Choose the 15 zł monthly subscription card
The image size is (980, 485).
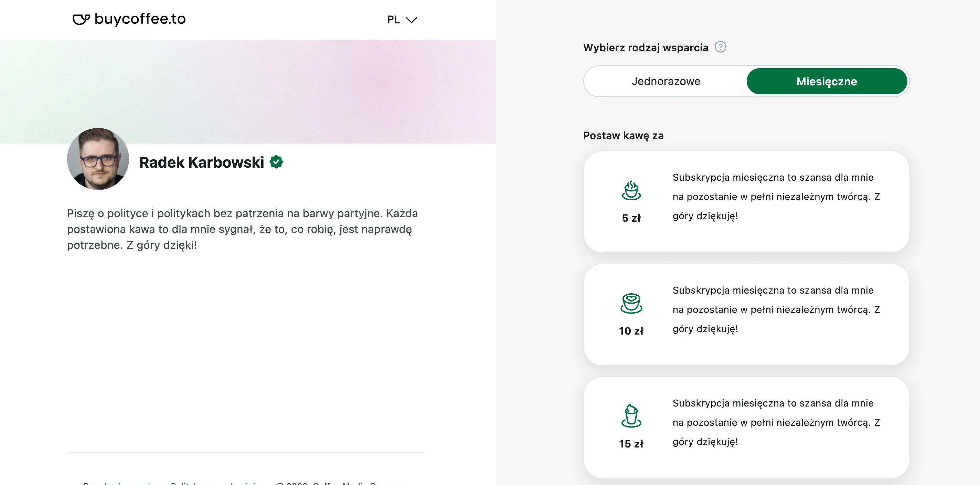[746, 427]
